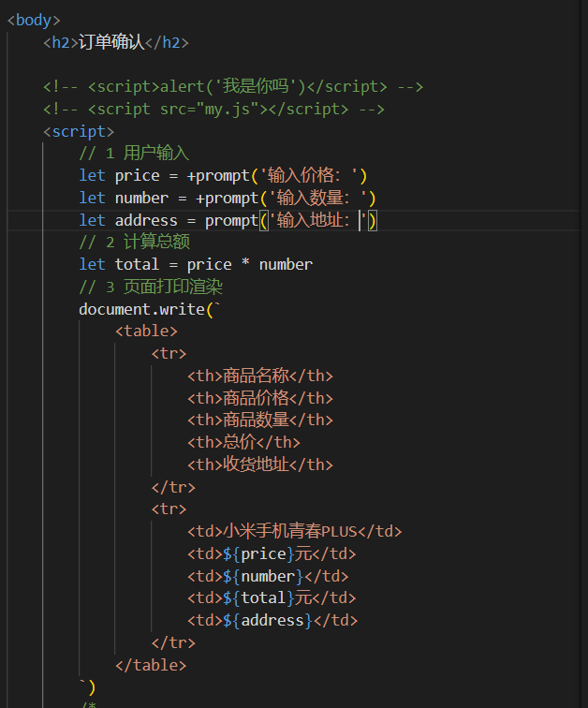Click the th 收货地址 line
Image resolution: width=588 pixels, height=708 pixels.
coord(260,465)
